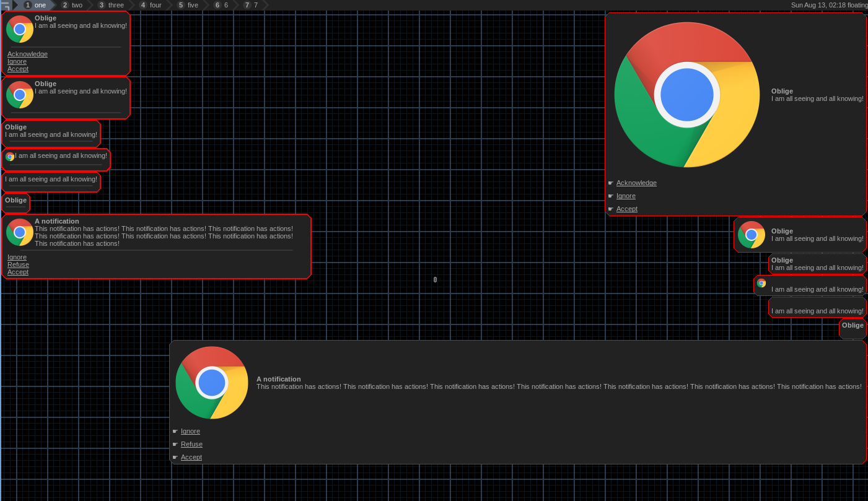Click Accept link in the wide A notification

pos(191,457)
